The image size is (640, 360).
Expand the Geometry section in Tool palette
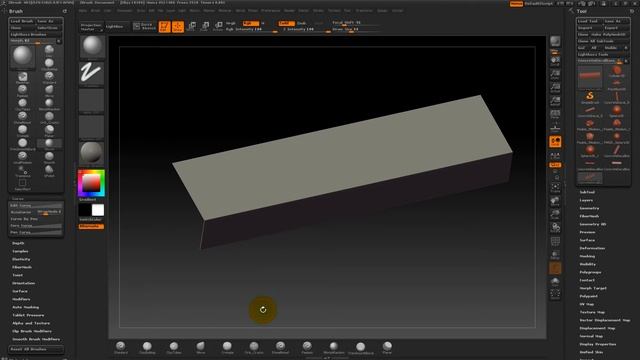click(589, 208)
